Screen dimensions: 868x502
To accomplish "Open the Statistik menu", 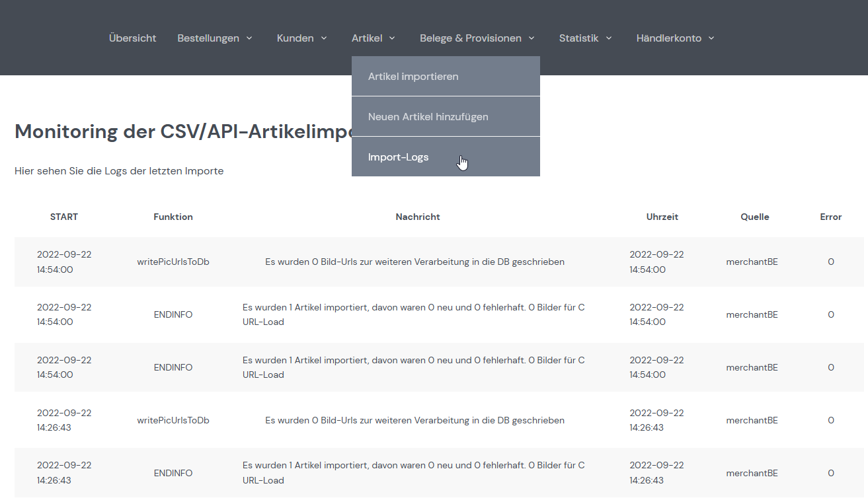I will tap(578, 38).
